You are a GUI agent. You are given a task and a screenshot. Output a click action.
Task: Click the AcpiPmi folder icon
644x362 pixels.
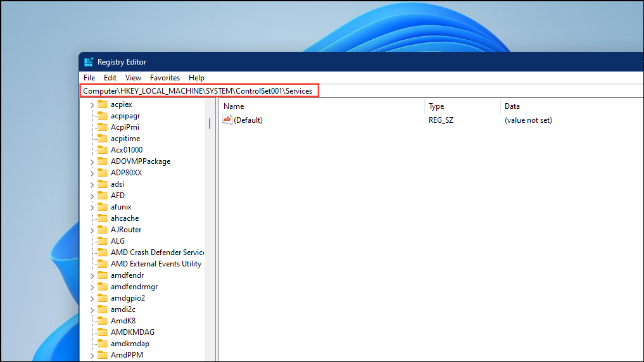coord(103,127)
